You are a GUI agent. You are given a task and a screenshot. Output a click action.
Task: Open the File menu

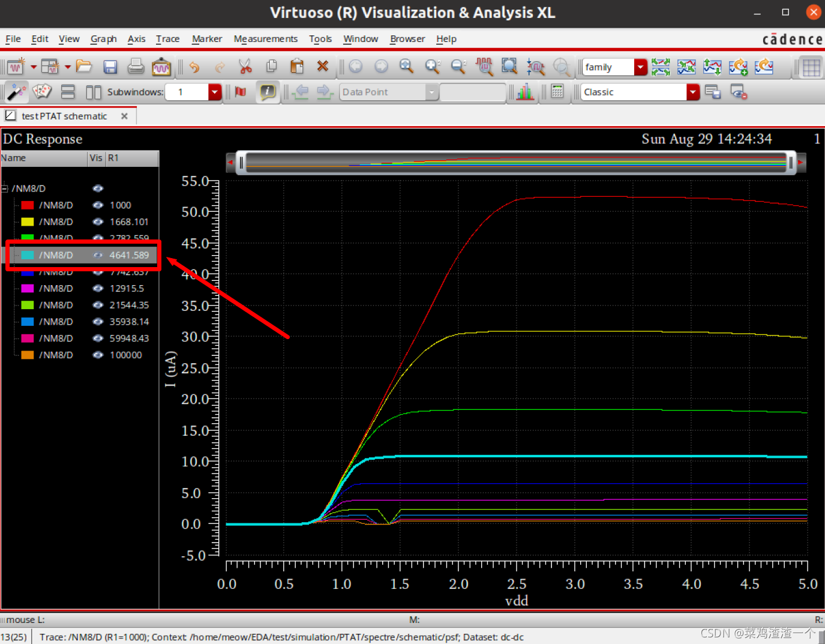13,39
